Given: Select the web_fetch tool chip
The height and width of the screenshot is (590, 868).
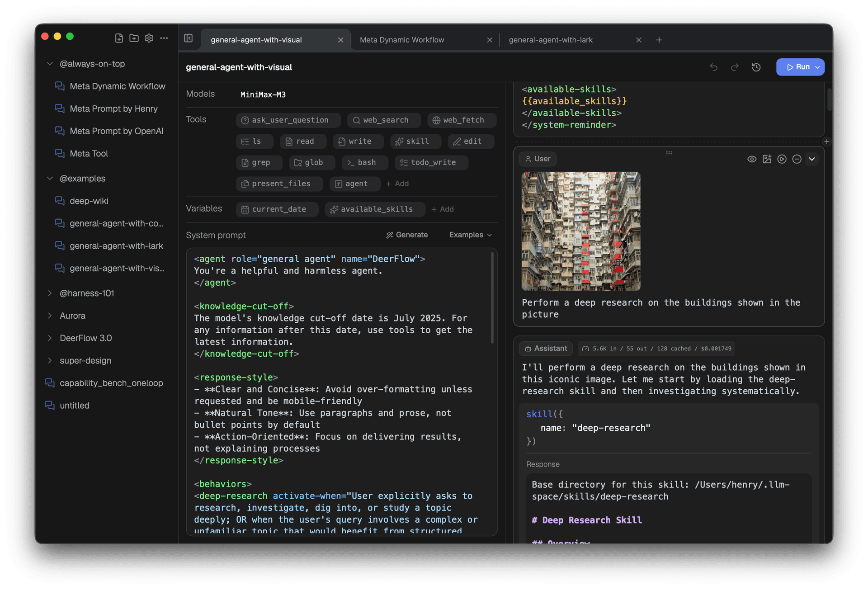Looking at the screenshot, I should pyautogui.click(x=462, y=120).
